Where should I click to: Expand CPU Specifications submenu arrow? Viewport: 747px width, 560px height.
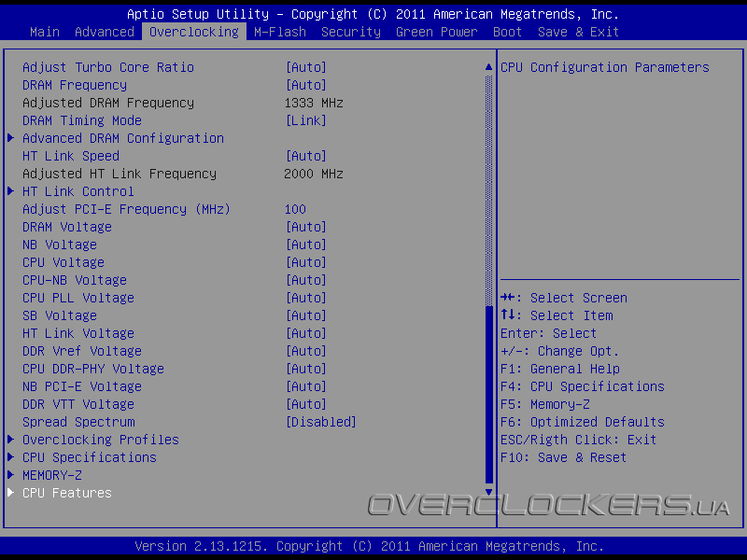click(x=10, y=457)
